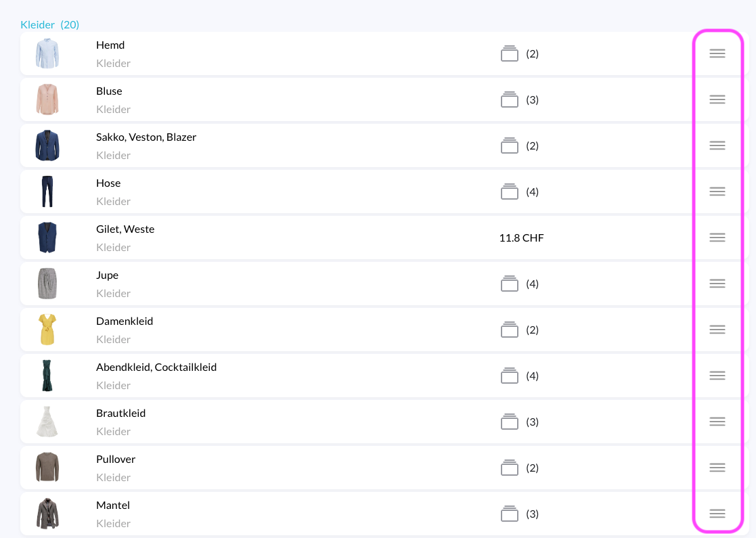Click the white wedding dress thumbnail
This screenshot has height=538, width=756.
(47, 422)
